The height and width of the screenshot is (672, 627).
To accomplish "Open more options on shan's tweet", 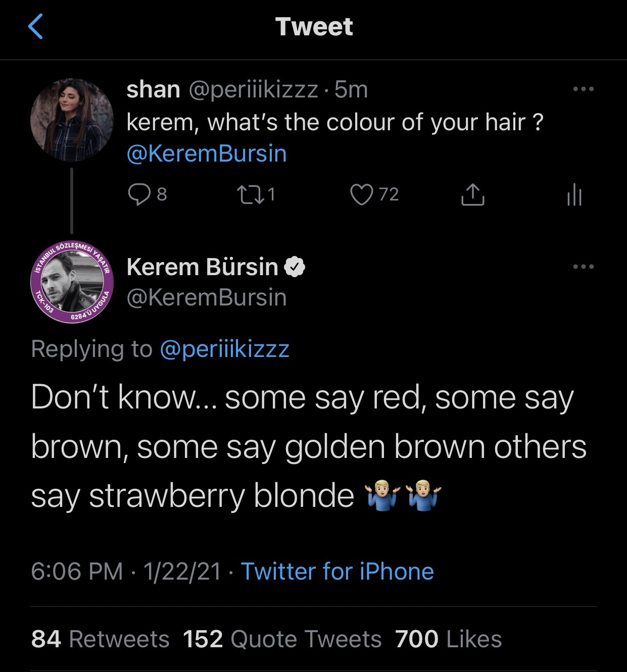I will point(583,89).
